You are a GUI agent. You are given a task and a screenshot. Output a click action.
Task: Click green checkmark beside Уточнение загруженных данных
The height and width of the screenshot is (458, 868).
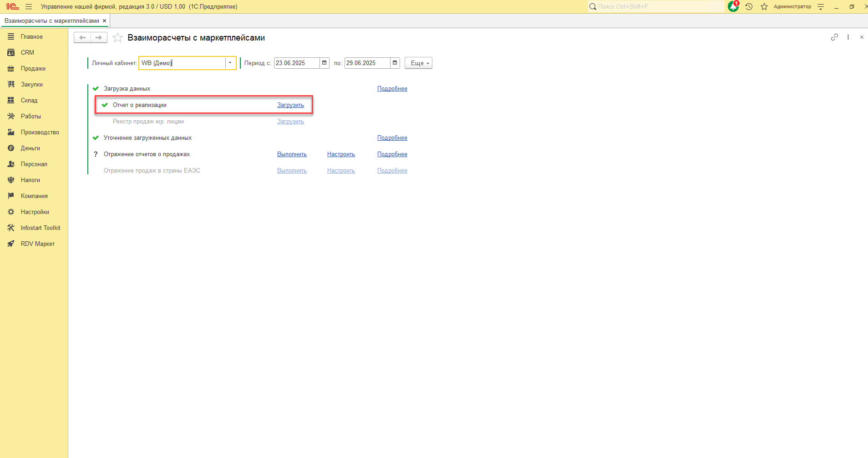(96, 137)
